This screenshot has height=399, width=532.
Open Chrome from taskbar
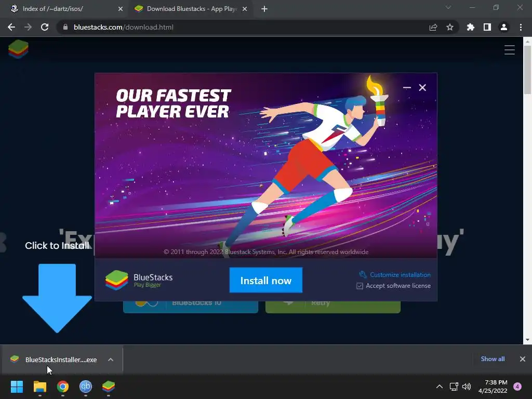[x=63, y=387]
